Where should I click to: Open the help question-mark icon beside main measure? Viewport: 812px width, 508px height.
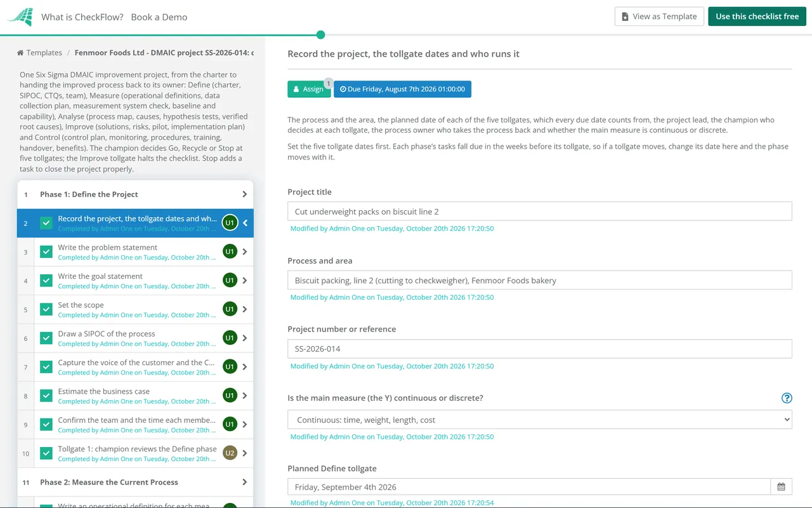click(787, 398)
